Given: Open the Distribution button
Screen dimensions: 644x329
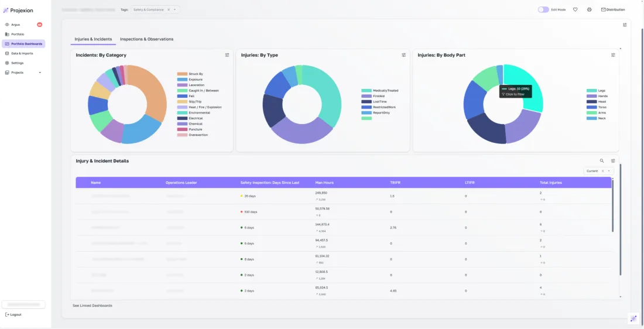Looking at the screenshot, I should pos(613,9).
